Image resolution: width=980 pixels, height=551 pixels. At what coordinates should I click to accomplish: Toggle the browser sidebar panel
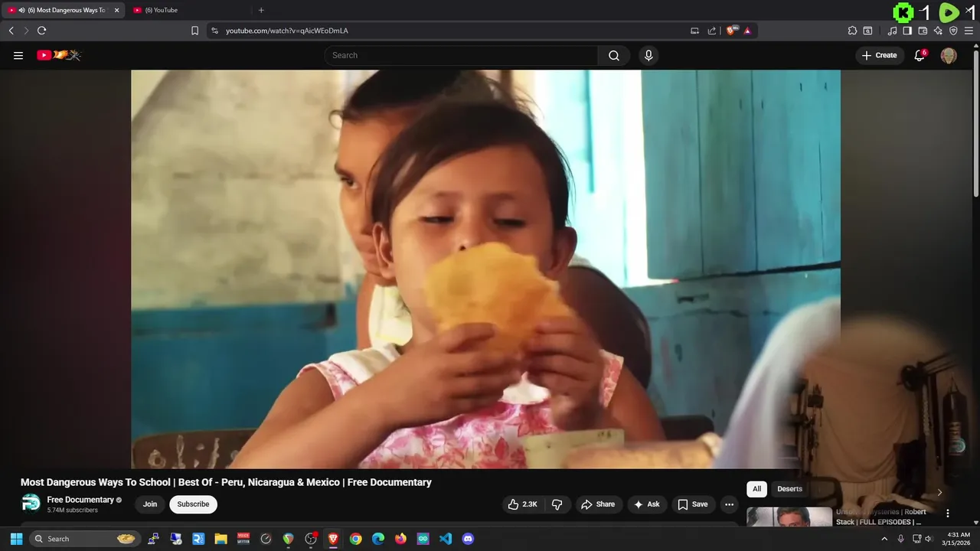tap(907, 31)
